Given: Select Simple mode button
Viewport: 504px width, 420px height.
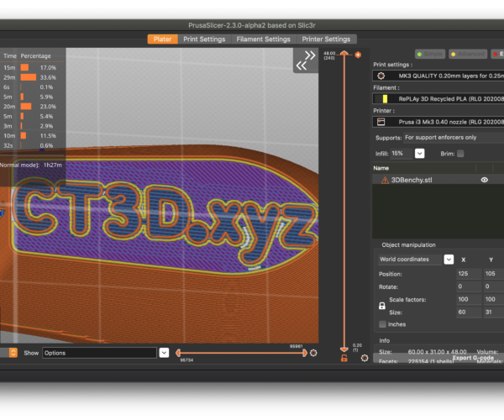Looking at the screenshot, I should (x=430, y=54).
